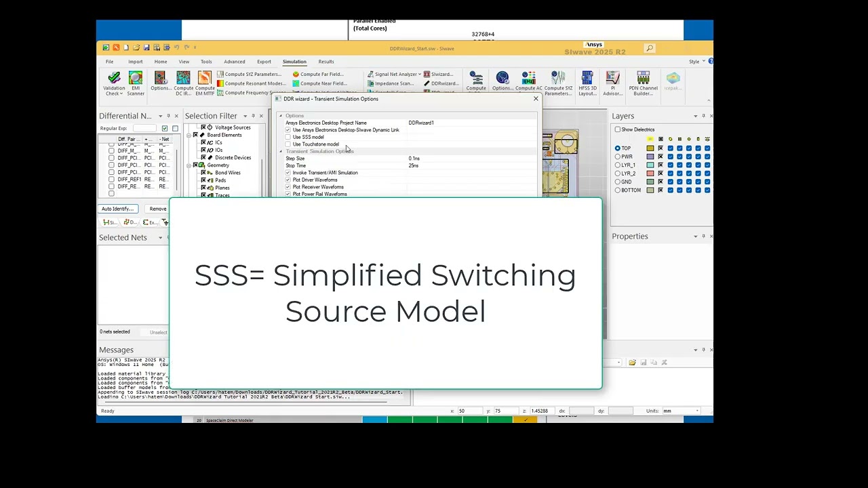Click the search magnifier in title bar

pos(650,48)
